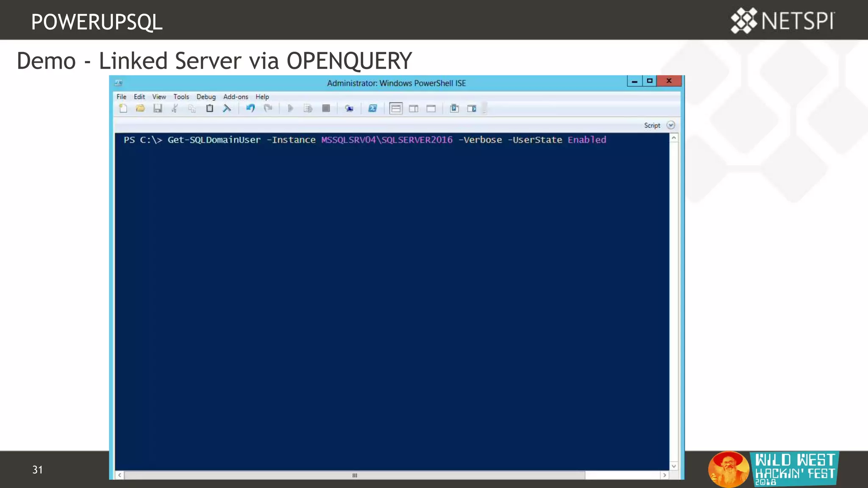Show the Command Add-on pane icon
The image size is (868, 488).
coord(472,108)
